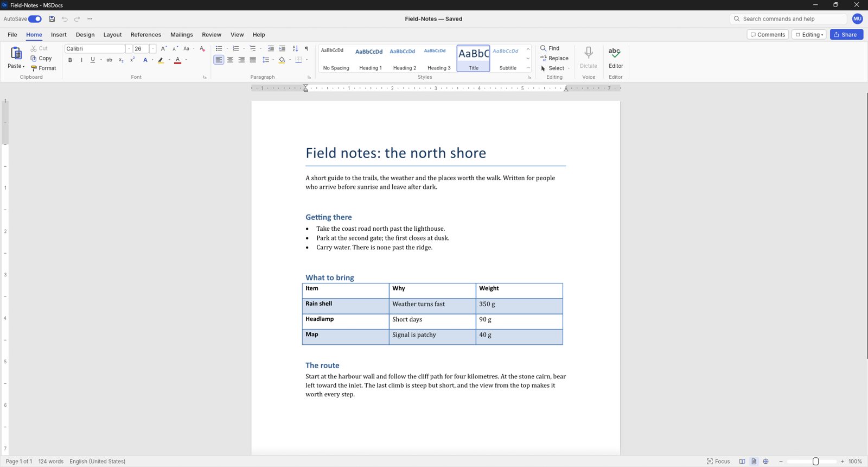Open the Editing mode dropdown

tap(809, 35)
